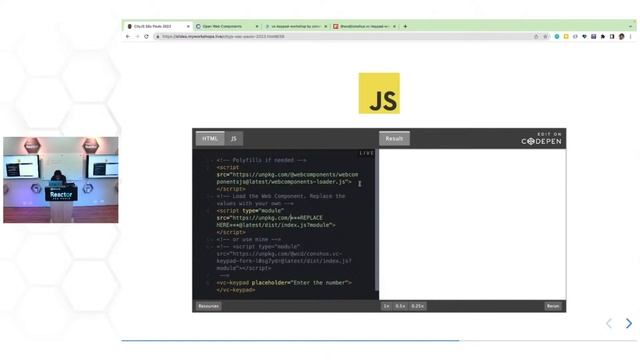Screen dimensions: 640x360
Task: Open the teal circular extension icon
Action: coord(557,37)
